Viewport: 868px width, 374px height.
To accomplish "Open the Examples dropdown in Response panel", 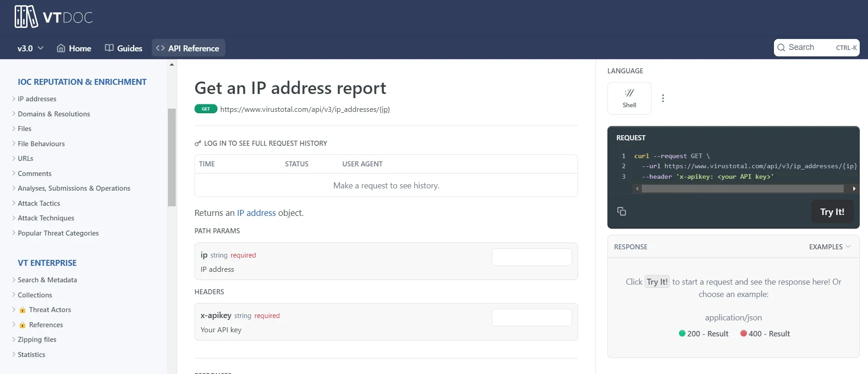I will pyautogui.click(x=829, y=247).
